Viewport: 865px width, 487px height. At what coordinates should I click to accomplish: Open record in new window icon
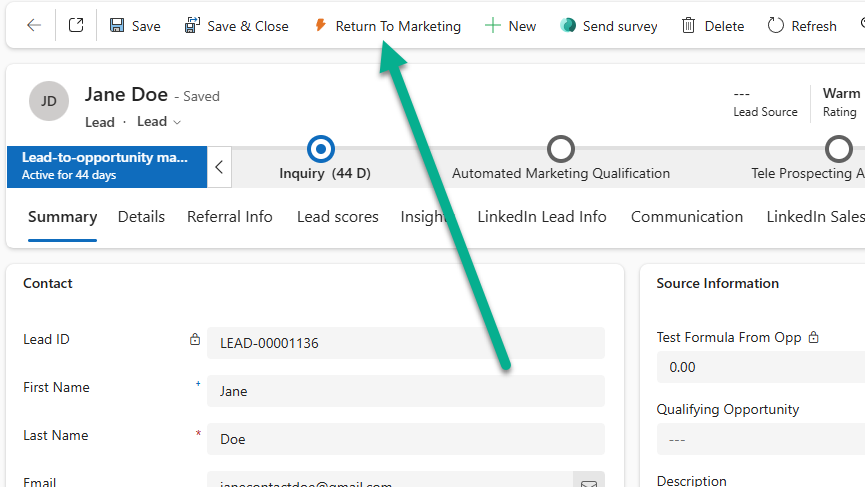point(76,26)
